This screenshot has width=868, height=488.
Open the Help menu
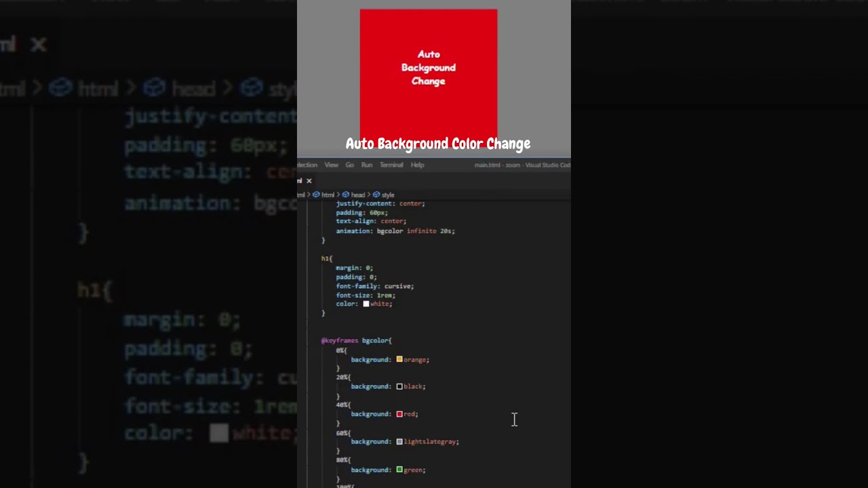click(418, 165)
